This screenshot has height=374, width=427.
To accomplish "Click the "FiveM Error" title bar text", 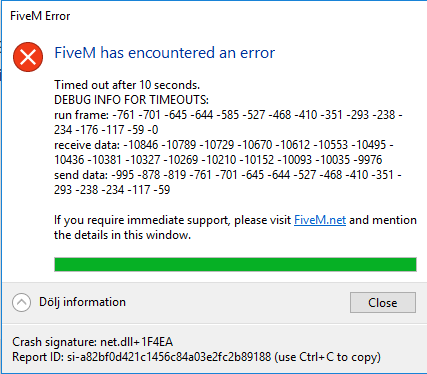I will 40,16.
